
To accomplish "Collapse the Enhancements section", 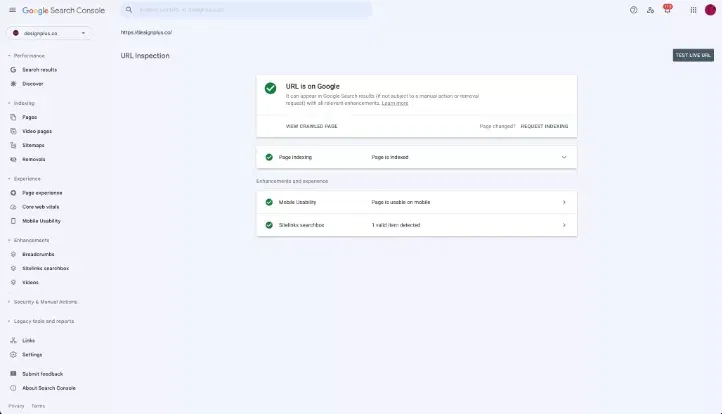I will coord(29,240).
